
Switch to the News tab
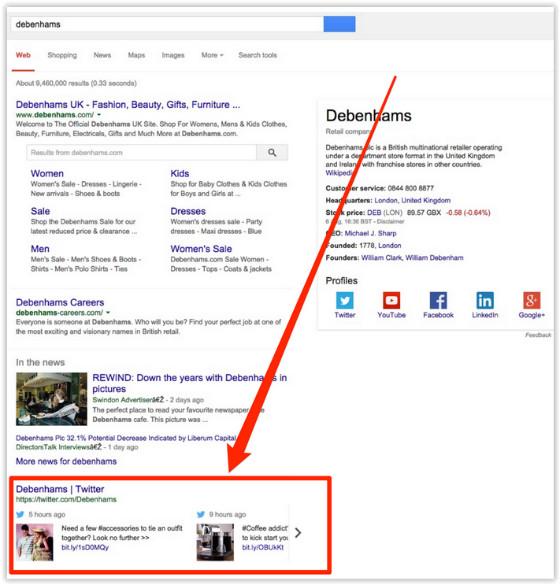(x=102, y=55)
